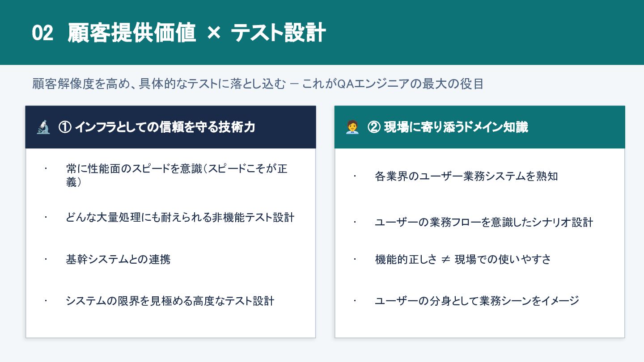
Task: Click the bullet システムの限界を見極める高度なテスト設計
Action: point(170,301)
